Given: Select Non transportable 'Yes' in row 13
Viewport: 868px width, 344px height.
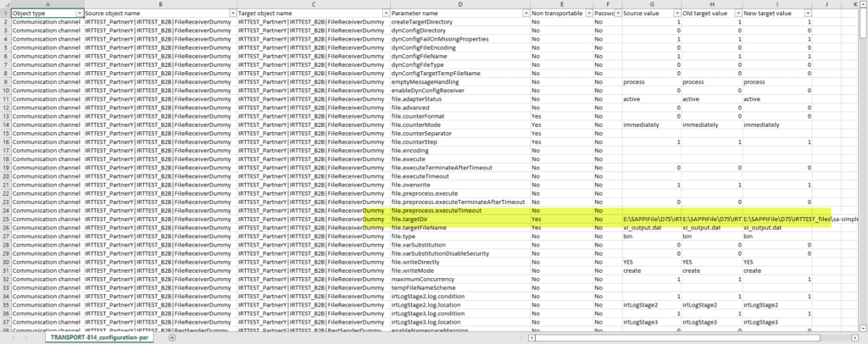Looking at the screenshot, I should 561,116.
